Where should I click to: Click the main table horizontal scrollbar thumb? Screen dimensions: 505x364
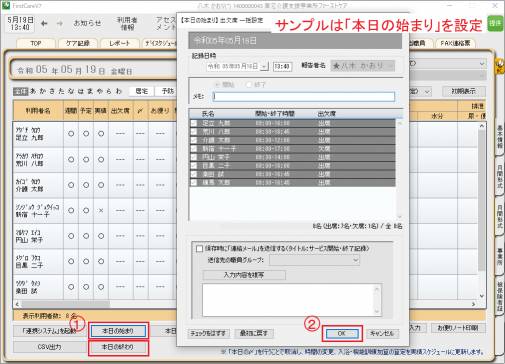point(65,304)
